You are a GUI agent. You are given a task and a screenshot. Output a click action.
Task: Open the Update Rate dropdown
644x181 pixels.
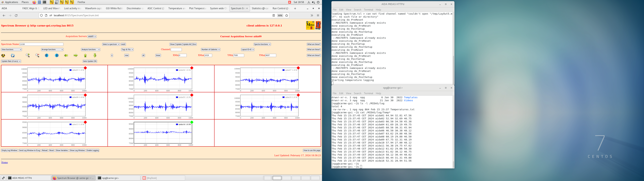[11, 61]
